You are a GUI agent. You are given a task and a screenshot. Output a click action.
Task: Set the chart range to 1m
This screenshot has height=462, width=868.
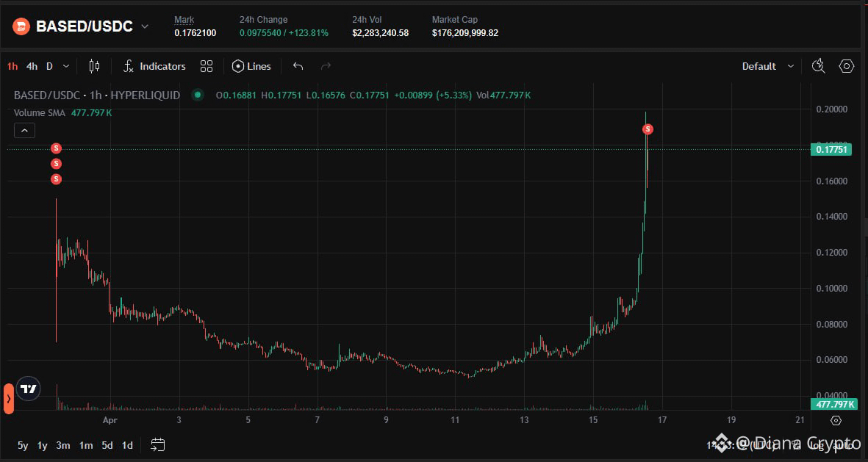point(86,445)
